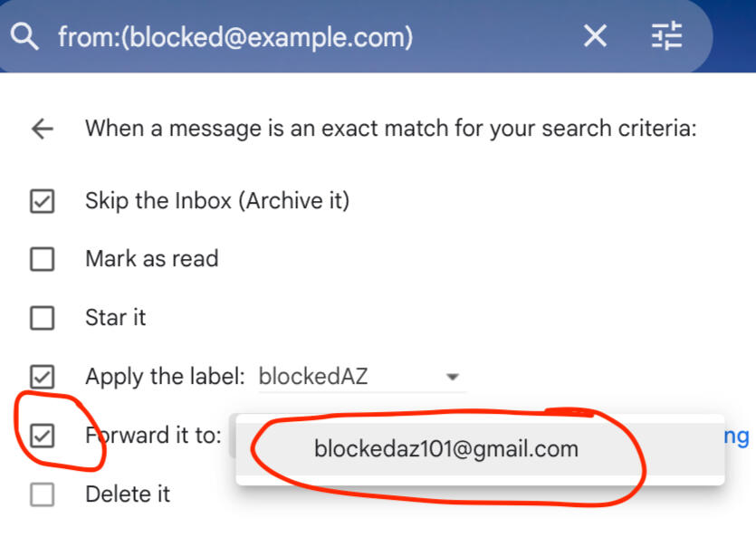
Task: Open the search options filter icon
Action: (x=666, y=36)
